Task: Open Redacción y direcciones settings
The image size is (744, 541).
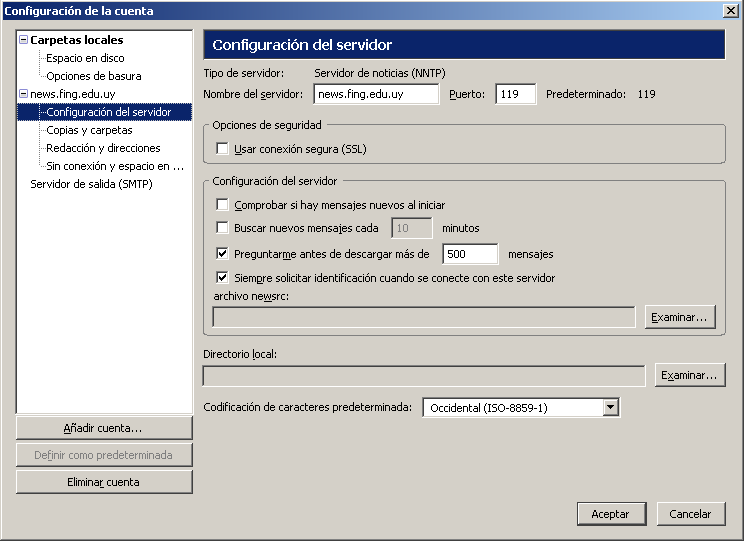Action: click(x=103, y=148)
